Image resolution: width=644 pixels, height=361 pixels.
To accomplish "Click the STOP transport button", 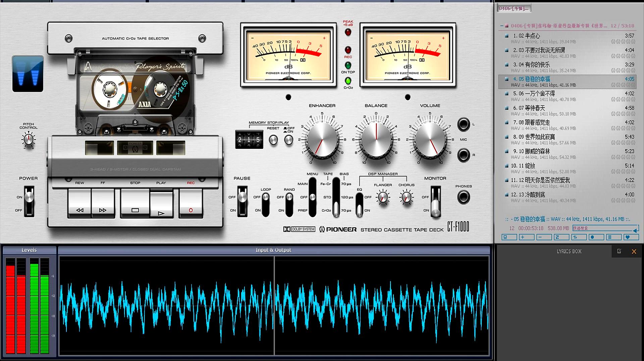I will tap(135, 203).
